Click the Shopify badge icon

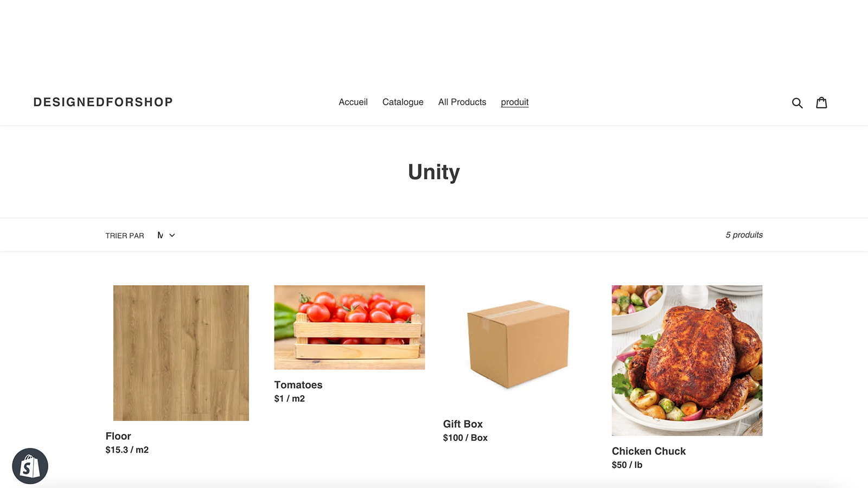point(30,466)
